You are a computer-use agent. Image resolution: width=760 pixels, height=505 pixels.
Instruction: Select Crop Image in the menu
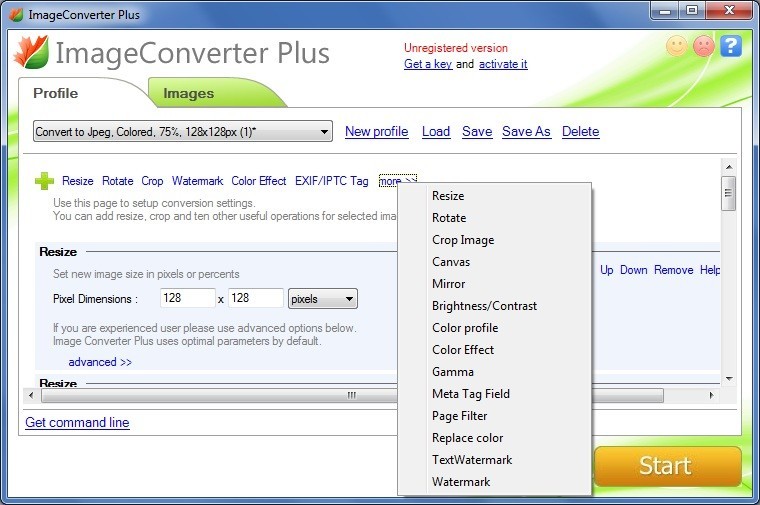click(x=494, y=240)
